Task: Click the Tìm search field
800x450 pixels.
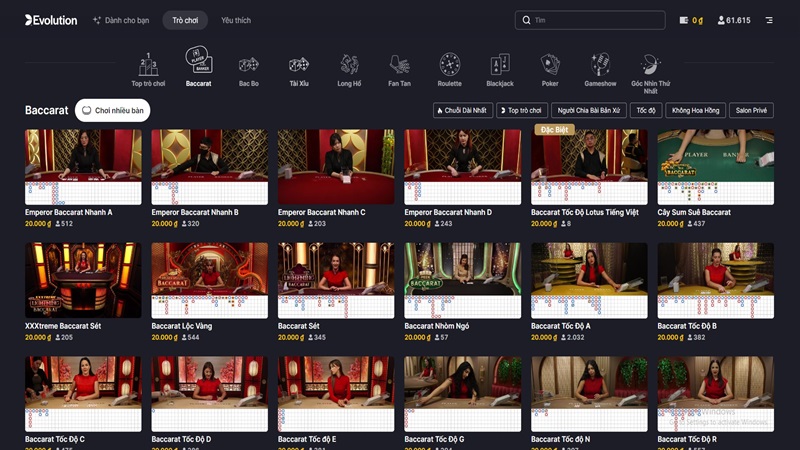Action: tap(590, 20)
